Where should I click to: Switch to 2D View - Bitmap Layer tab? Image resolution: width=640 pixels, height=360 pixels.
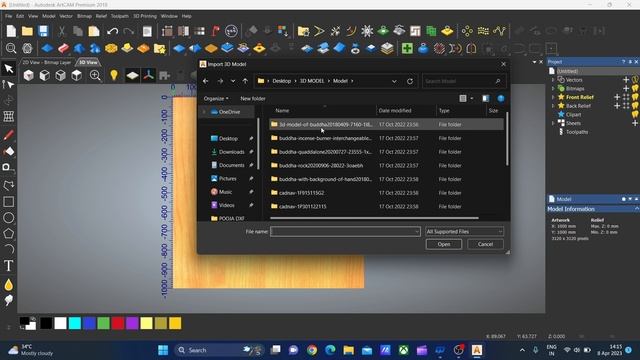click(x=47, y=62)
